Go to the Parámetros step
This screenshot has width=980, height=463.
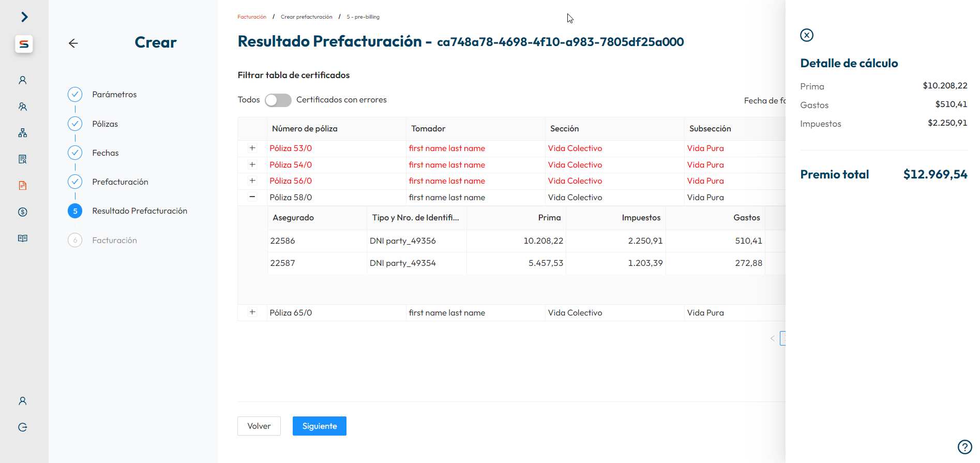pos(114,95)
